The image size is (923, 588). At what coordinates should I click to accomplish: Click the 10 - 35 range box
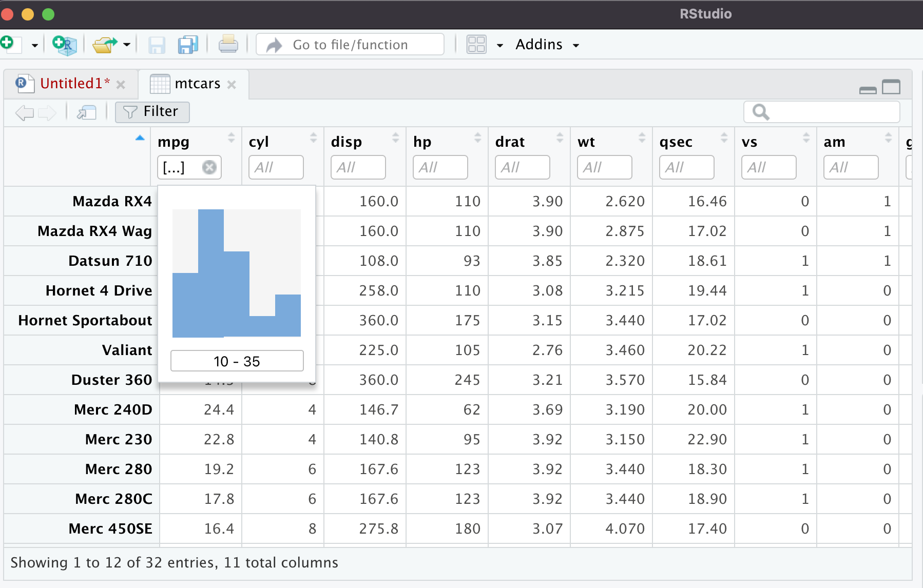coord(237,361)
